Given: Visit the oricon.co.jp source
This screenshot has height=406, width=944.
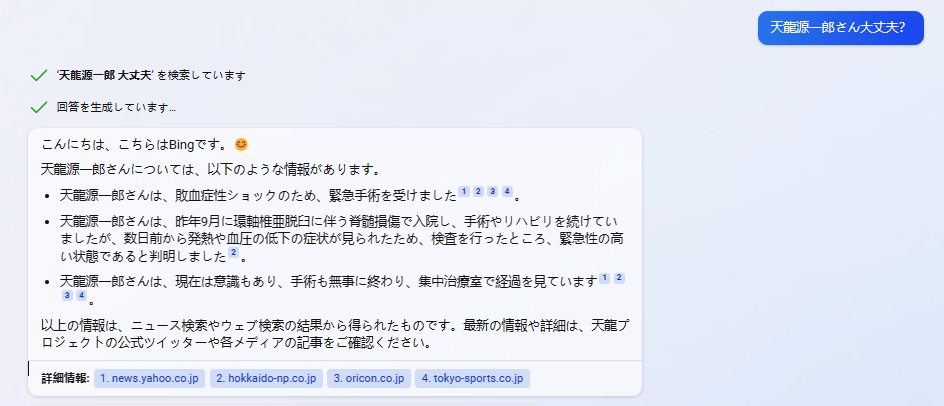Looking at the screenshot, I should tap(369, 378).
